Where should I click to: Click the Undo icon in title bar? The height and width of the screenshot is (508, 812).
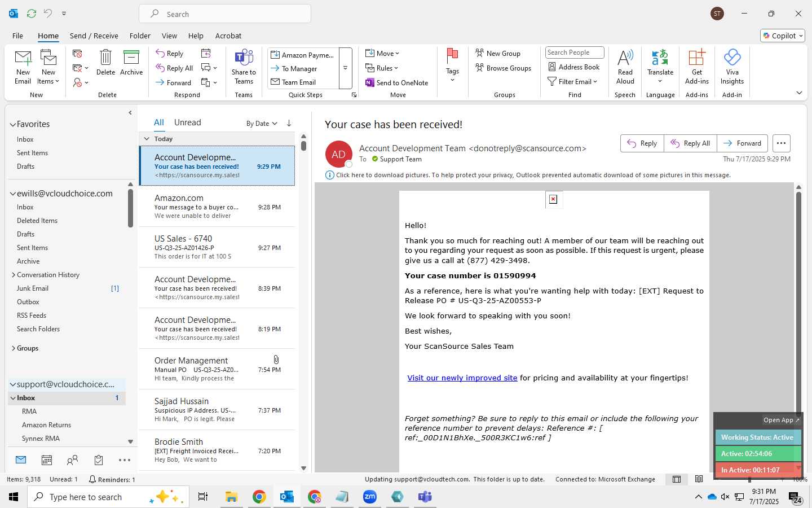point(48,13)
